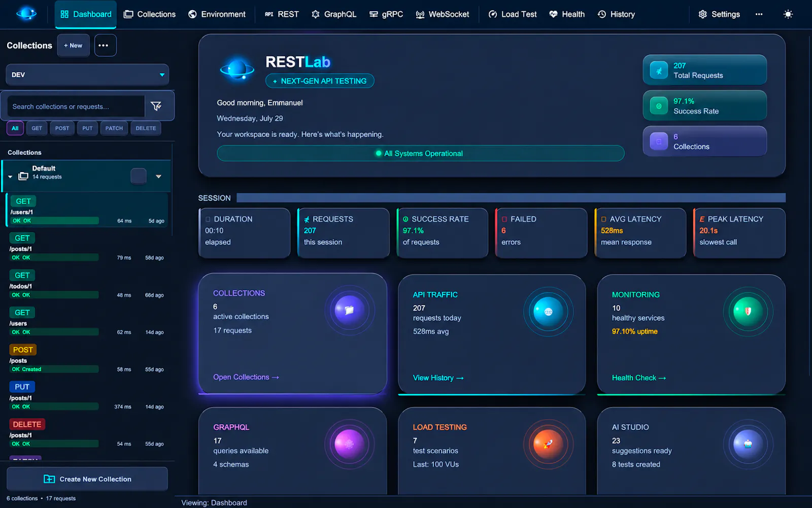Go to the REST tab
The image size is (812, 508).
click(282, 14)
